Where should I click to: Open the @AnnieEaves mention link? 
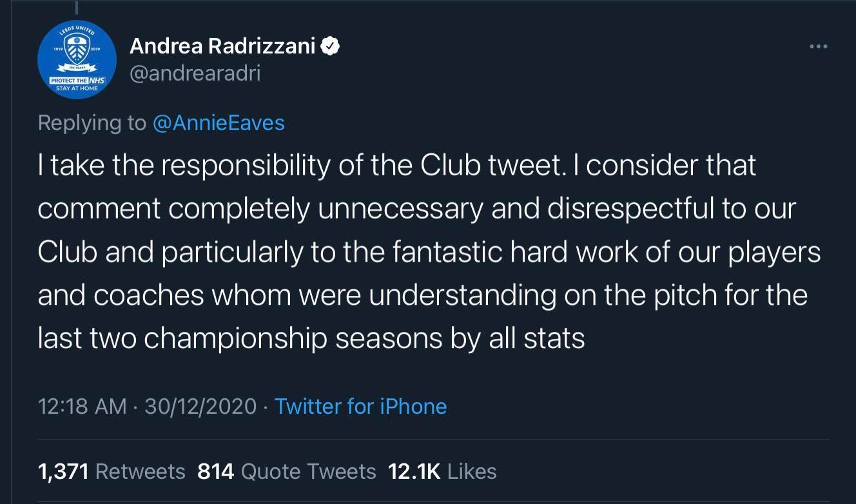coord(219,122)
